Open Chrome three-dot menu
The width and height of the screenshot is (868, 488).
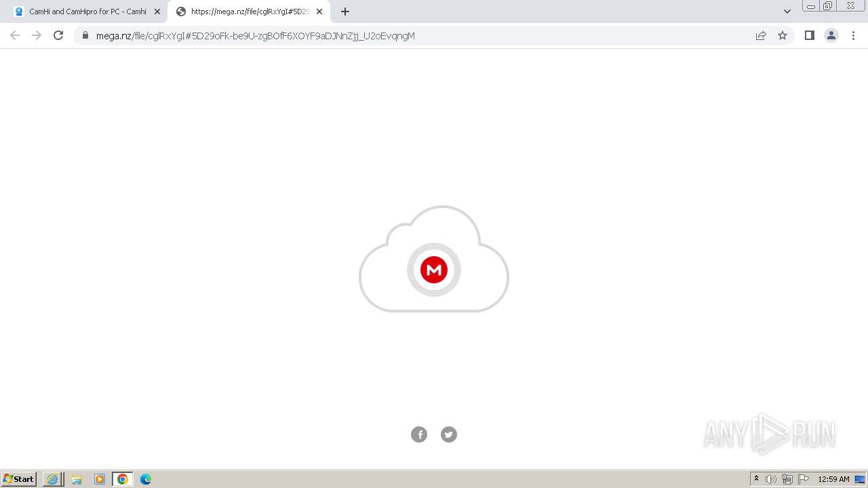point(853,35)
